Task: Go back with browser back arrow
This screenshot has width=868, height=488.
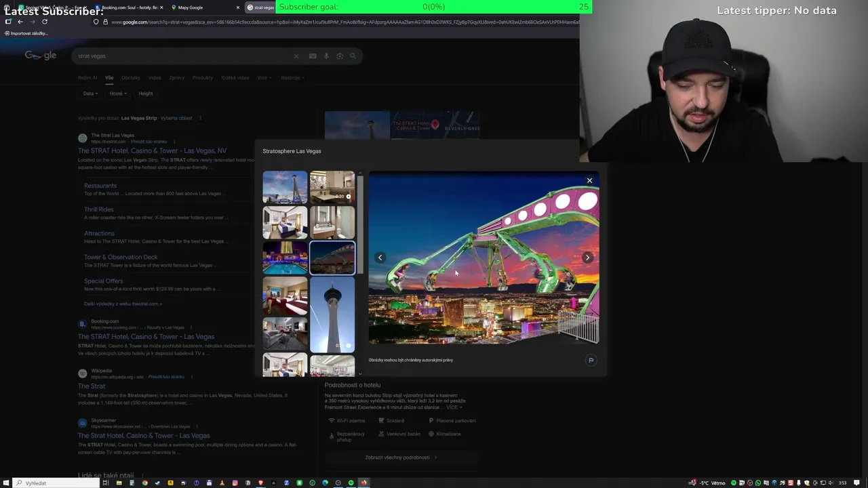Action: [20, 22]
